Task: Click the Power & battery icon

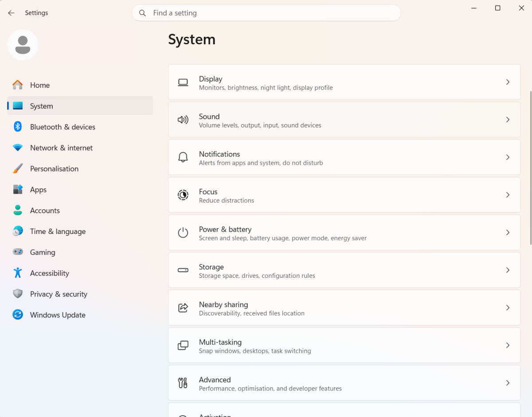Action: [183, 233]
